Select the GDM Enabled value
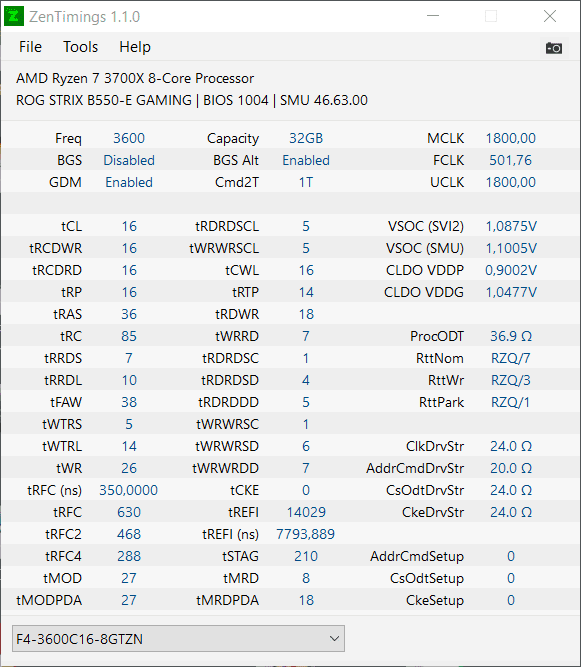581x667 pixels. 129,182
